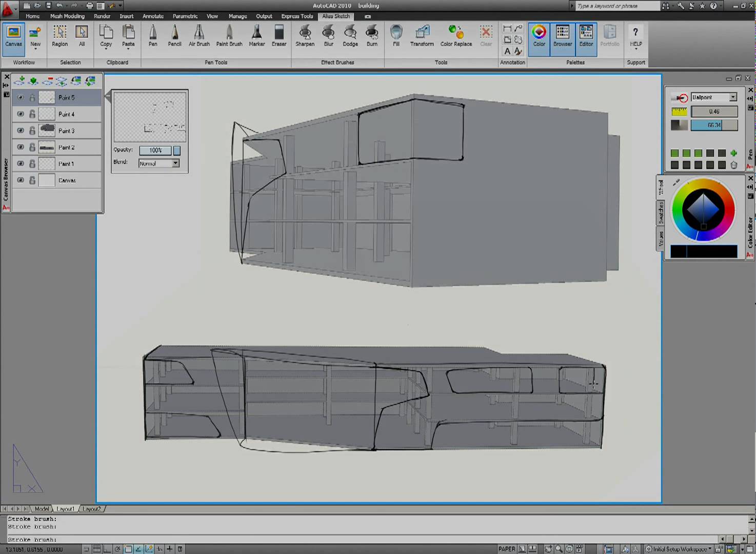Click the Express Tools ribbon tab

click(x=297, y=16)
